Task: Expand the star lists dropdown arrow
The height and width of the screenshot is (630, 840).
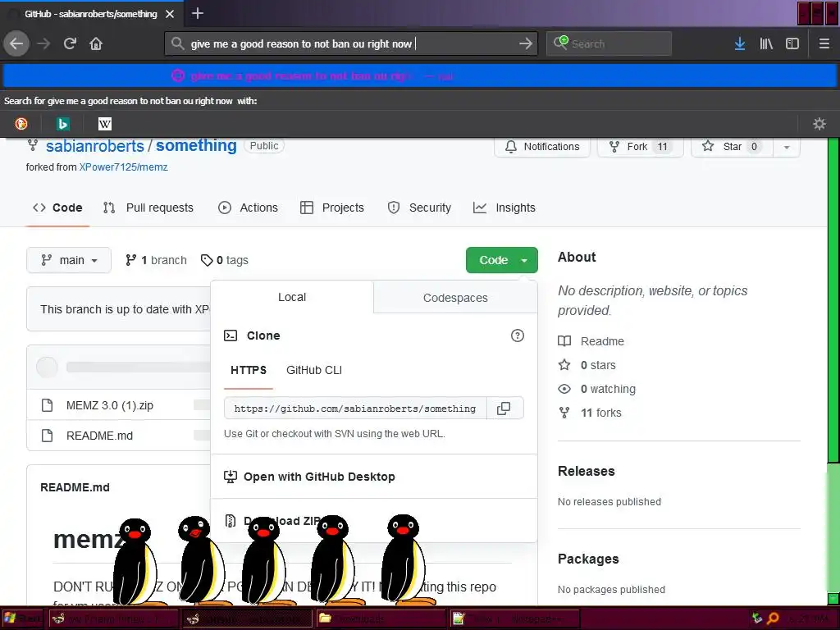Action: pos(787,146)
